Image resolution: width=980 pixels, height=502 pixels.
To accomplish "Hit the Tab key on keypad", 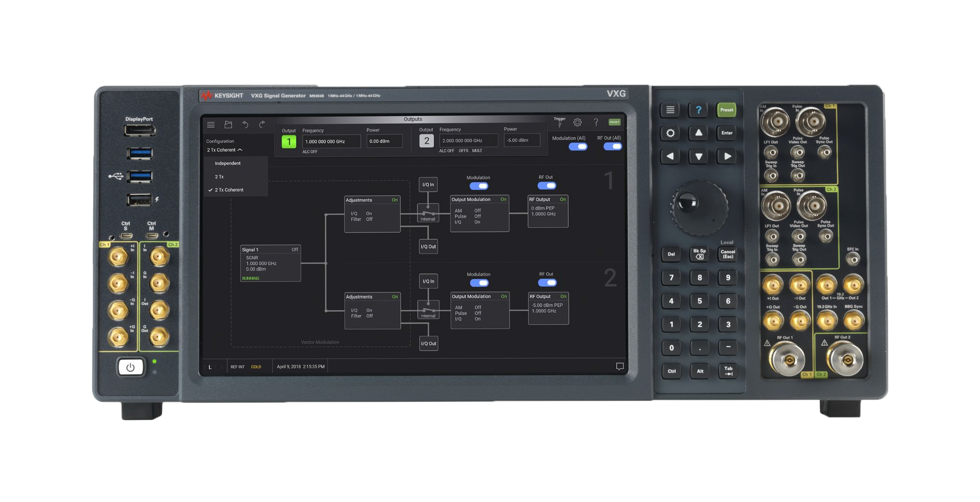I will click(x=728, y=371).
